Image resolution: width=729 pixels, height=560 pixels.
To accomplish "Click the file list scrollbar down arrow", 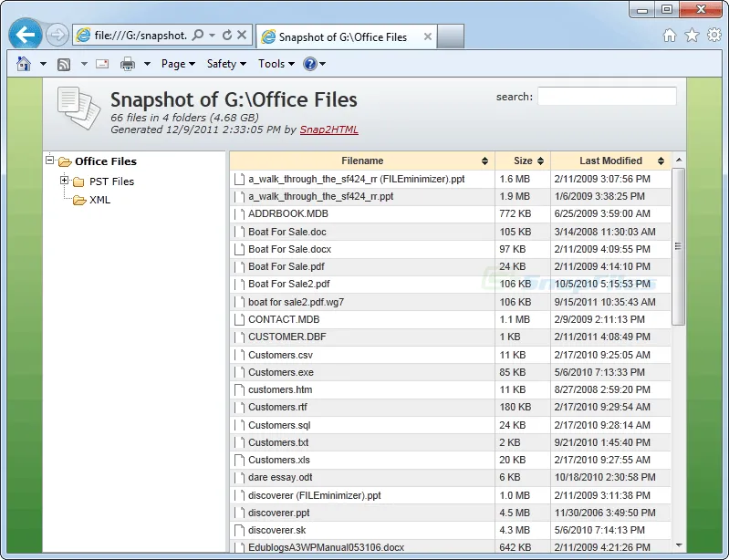I will click(678, 545).
